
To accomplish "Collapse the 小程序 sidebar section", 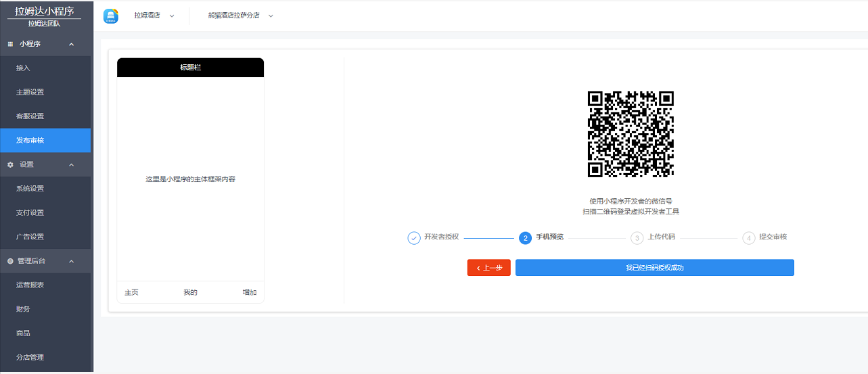I will (x=71, y=44).
